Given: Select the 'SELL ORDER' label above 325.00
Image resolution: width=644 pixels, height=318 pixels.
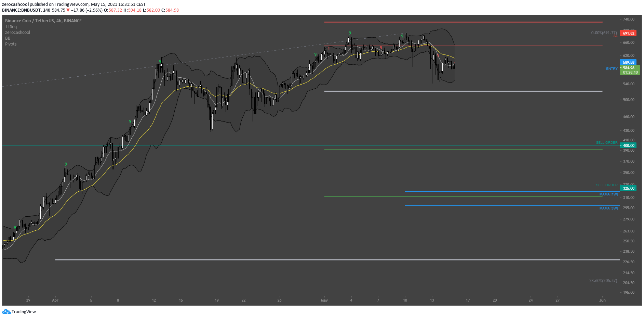Looking at the screenshot, I should coord(607,185).
